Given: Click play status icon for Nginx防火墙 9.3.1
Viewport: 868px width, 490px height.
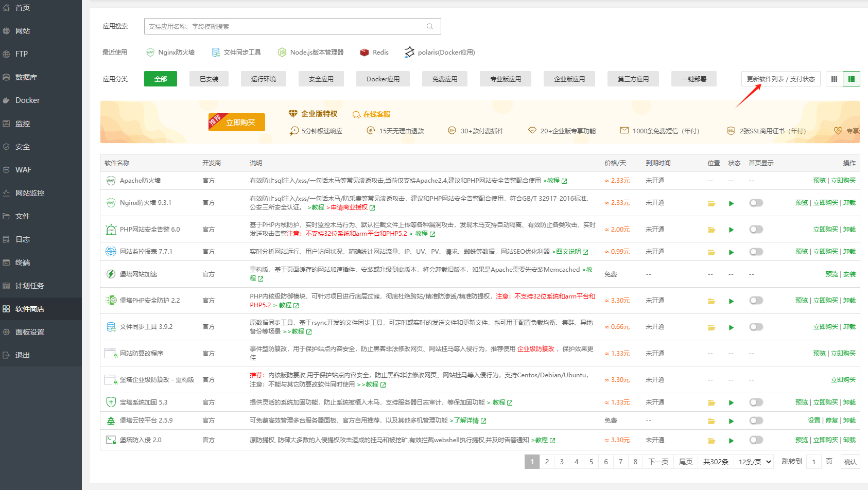Looking at the screenshot, I should [731, 203].
